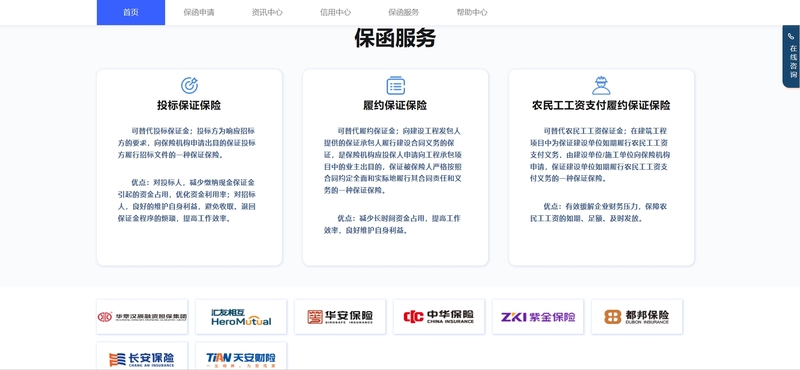Click 优点：有效缓解企业财务压力 paragraph
The image size is (800, 370).
599,212
